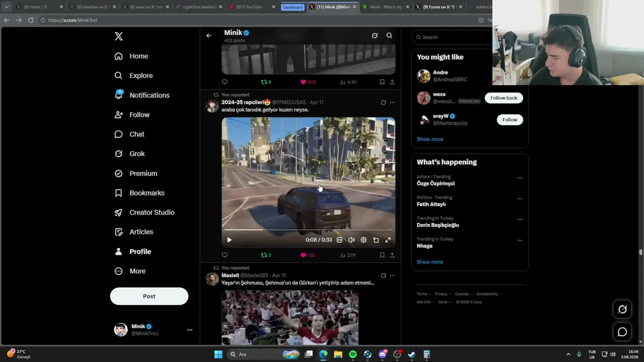Click the Grok icon in profile header
The width and height of the screenshot is (644, 362).
pos(375,36)
